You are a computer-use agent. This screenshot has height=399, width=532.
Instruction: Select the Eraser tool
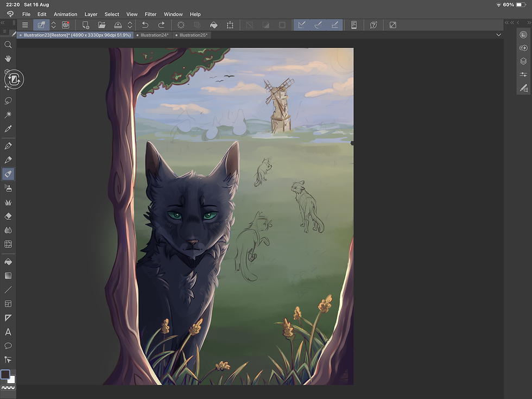coord(8,216)
